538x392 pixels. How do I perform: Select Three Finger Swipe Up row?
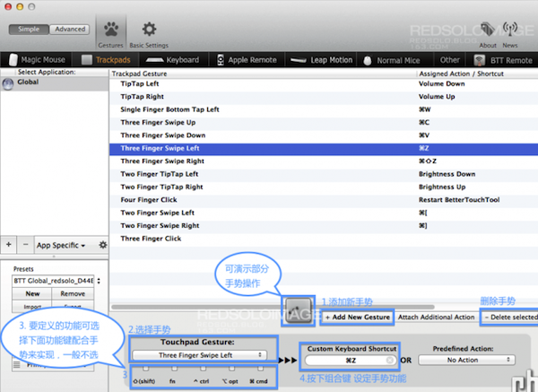pyautogui.click(x=324, y=123)
